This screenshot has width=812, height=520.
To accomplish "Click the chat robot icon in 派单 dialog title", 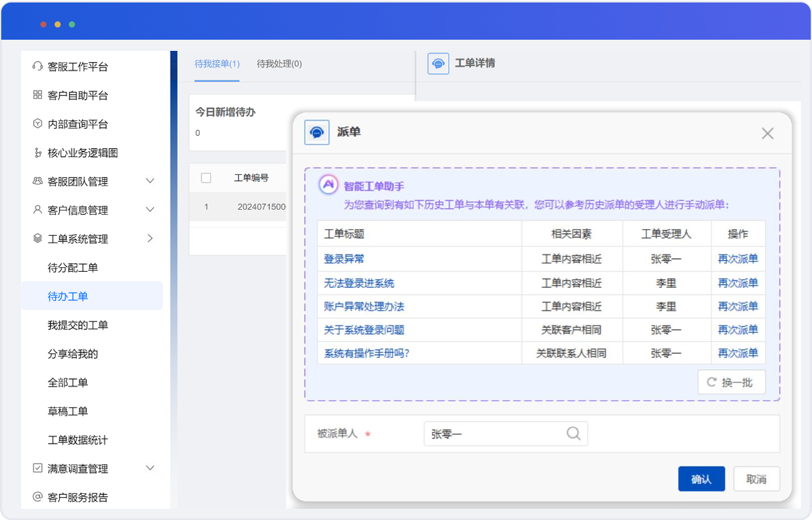I will coord(317,132).
